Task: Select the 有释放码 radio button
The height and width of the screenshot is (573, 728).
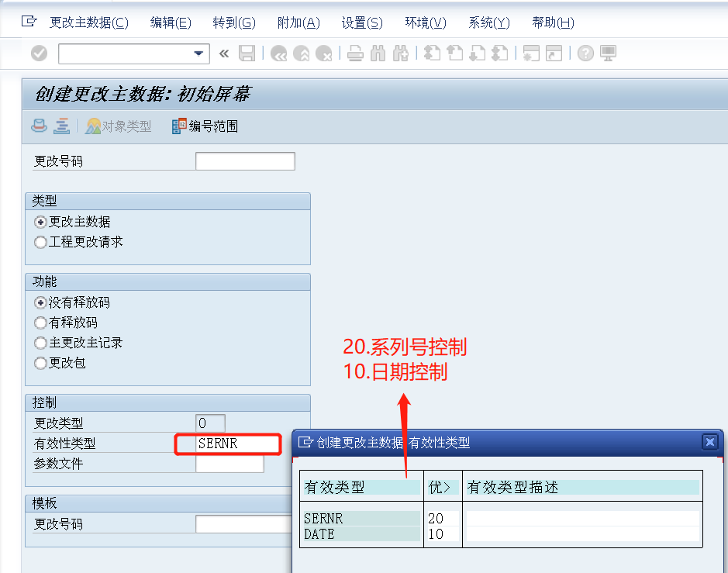Action: pos(40,323)
